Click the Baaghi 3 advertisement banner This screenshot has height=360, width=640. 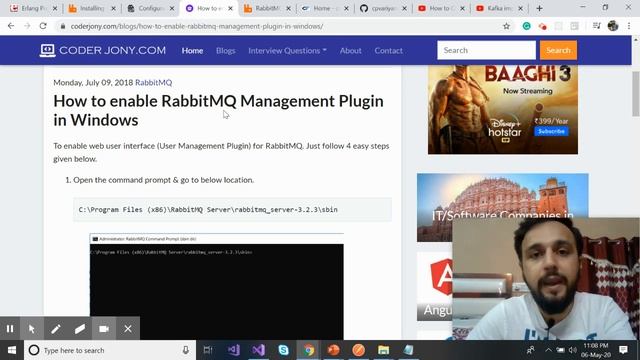[502, 109]
